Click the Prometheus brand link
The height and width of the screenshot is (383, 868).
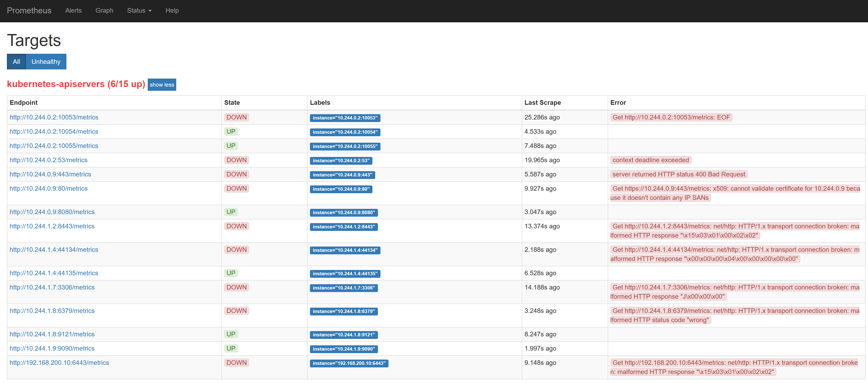pos(29,10)
